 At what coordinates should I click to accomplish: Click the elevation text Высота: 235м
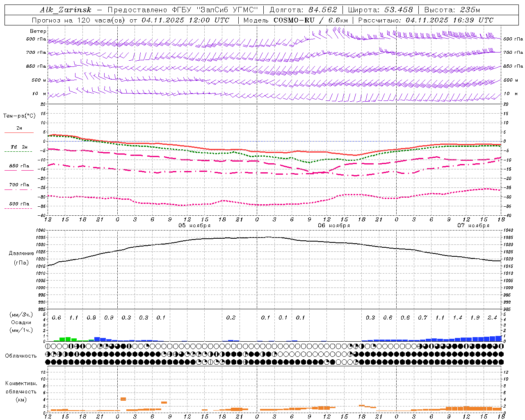point(452,10)
